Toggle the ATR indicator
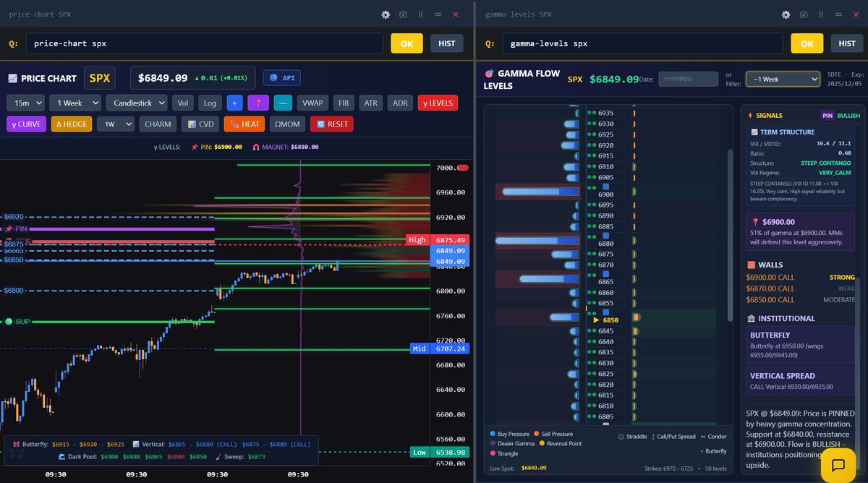 (370, 103)
